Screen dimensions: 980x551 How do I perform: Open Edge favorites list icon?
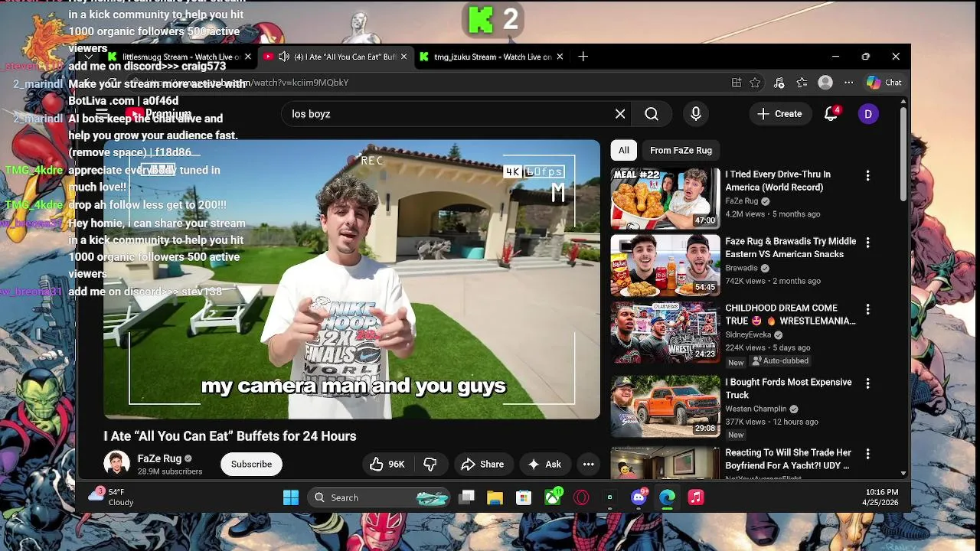pyautogui.click(x=802, y=83)
